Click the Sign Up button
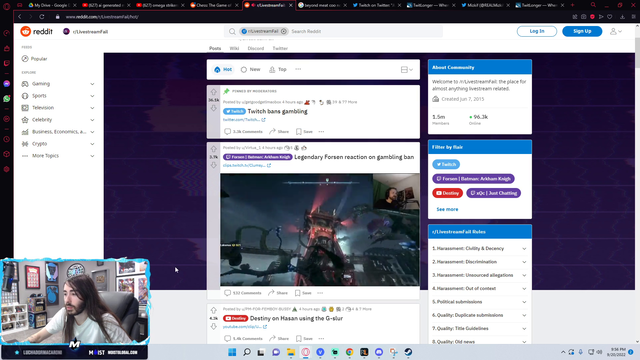This screenshot has width=640, height=360. point(582,31)
